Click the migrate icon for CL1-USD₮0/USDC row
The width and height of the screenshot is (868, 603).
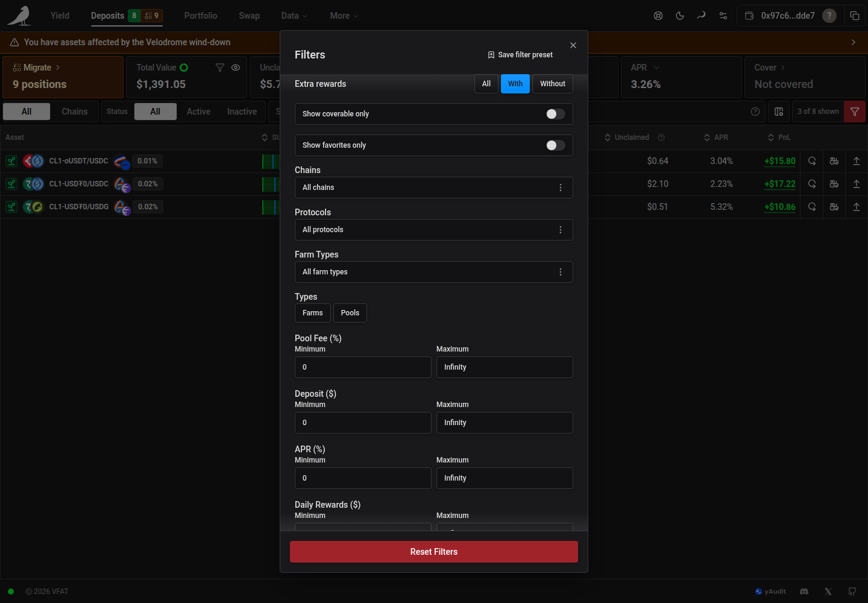834,184
